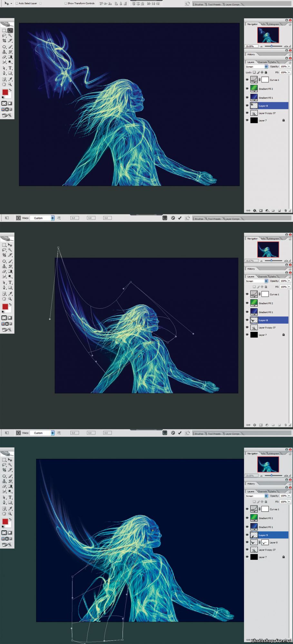Check the Show Transform Controls option
The image size is (293, 644).
click(x=66, y=3)
